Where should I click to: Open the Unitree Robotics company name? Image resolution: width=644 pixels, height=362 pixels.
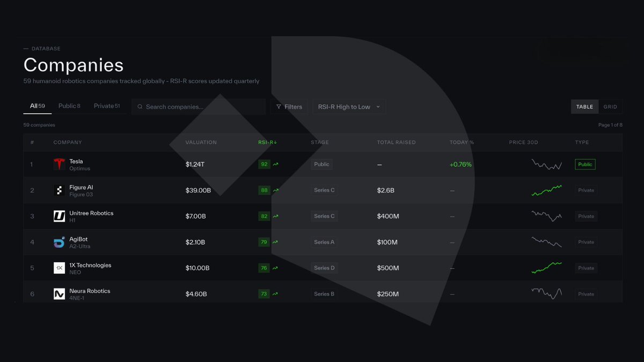tap(91, 213)
